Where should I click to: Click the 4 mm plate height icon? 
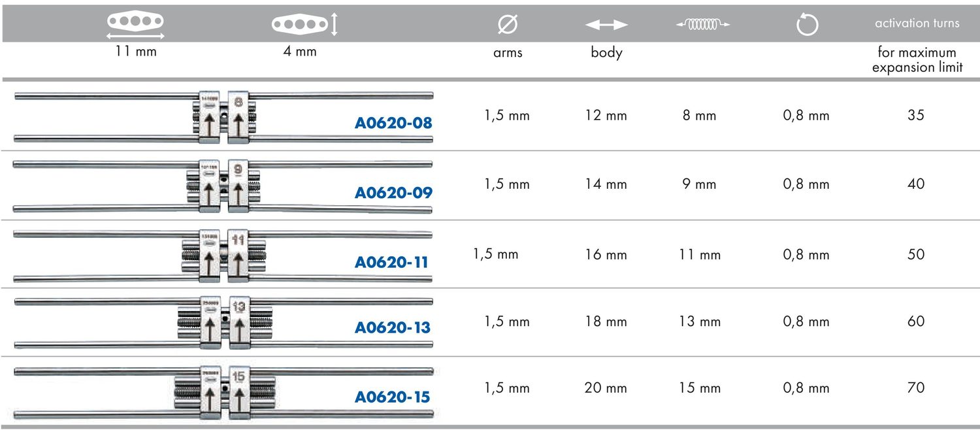coord(305,25)
